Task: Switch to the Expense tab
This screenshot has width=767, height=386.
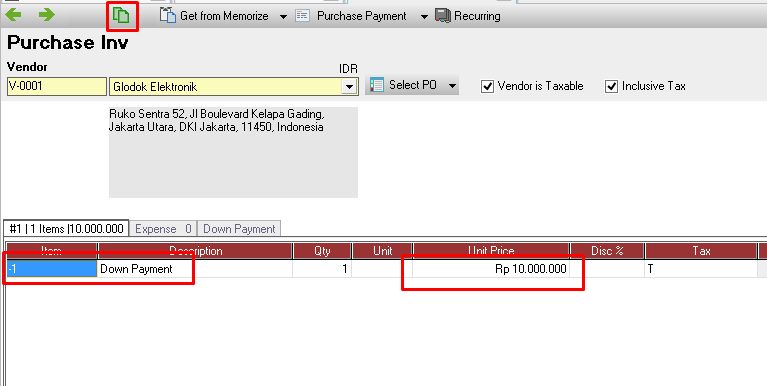Action: pyautogui.click(x=163, y=229)
